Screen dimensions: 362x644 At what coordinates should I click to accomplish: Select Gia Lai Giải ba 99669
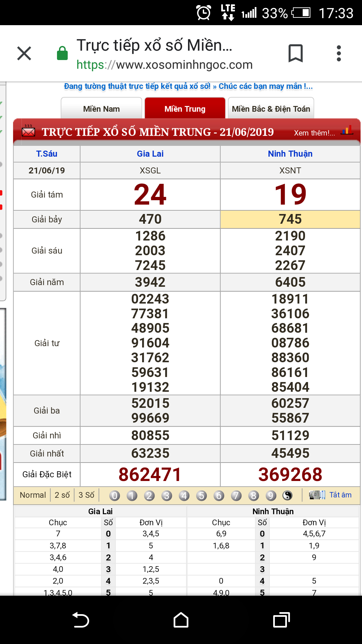[x=150, y=418]
